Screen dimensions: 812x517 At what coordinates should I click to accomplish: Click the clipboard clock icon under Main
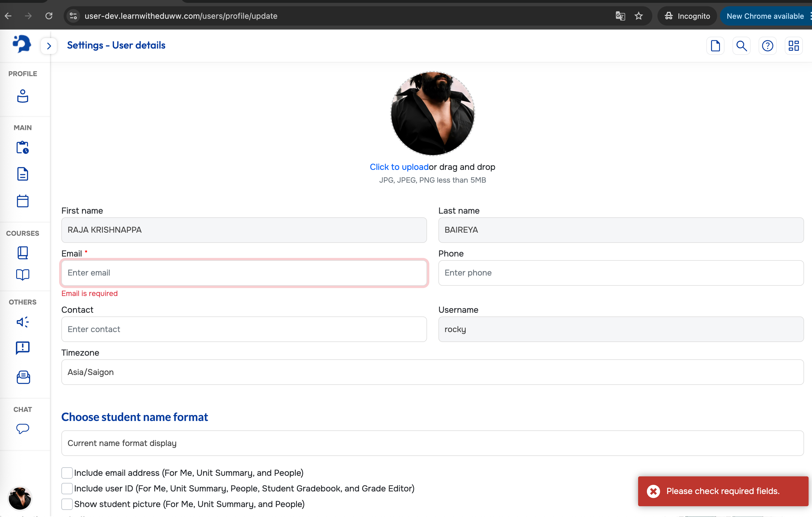23,147
